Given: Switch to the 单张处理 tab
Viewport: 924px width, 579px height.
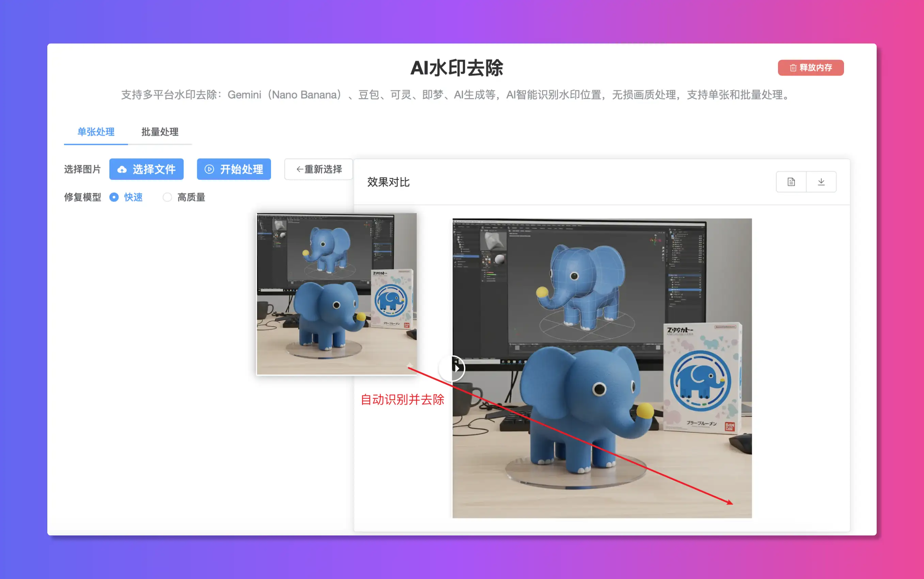Looking at the screenshot, I should 96,132.
